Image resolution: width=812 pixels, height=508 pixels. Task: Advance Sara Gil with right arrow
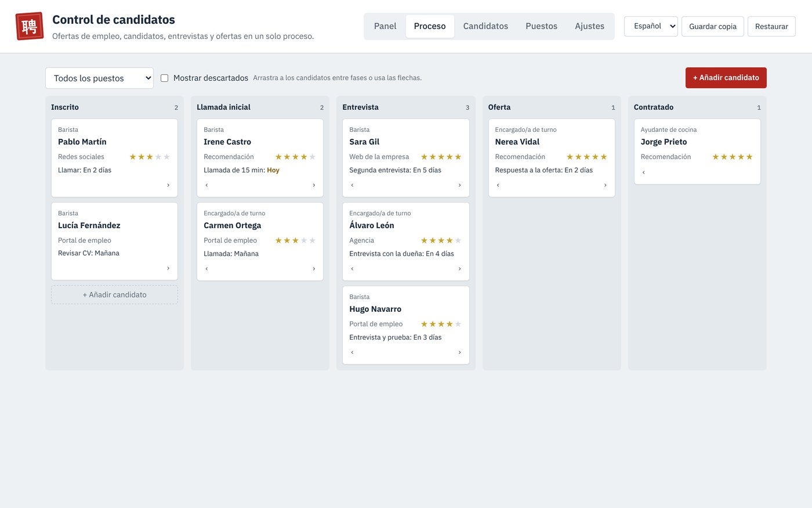coord(459,185)
